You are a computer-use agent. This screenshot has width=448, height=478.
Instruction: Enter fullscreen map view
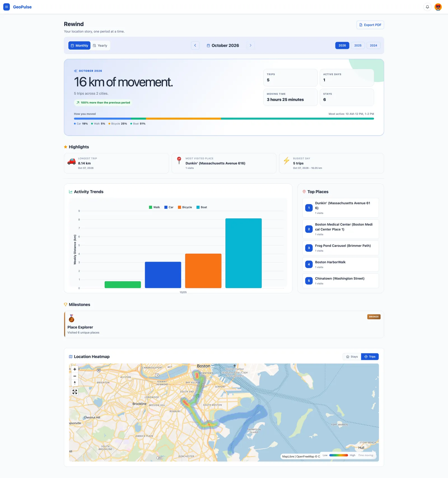[x=75, y=392]
